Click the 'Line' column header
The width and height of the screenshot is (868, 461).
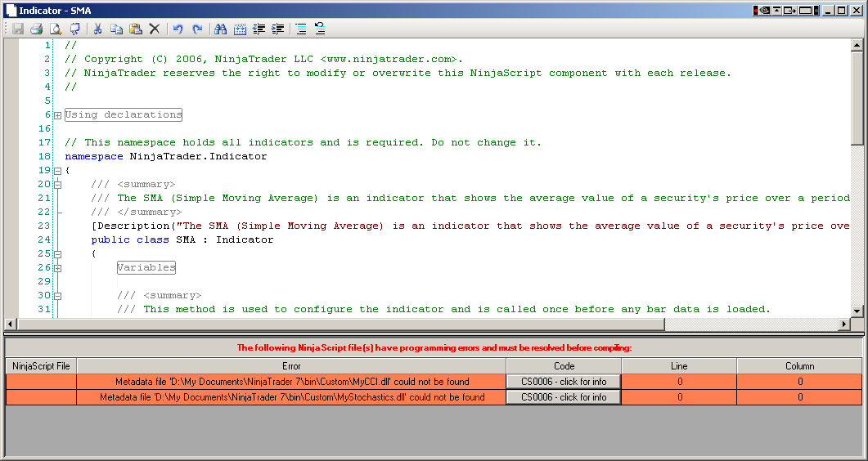click(679, 366)
